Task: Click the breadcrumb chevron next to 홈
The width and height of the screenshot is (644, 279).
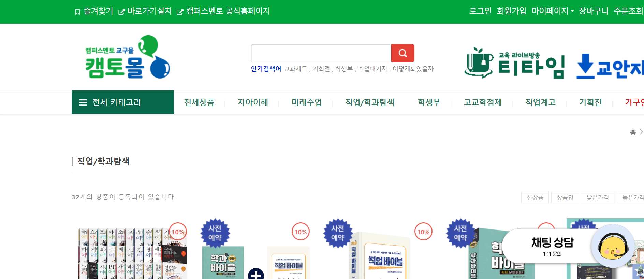Action: click(x=641, y=132)
